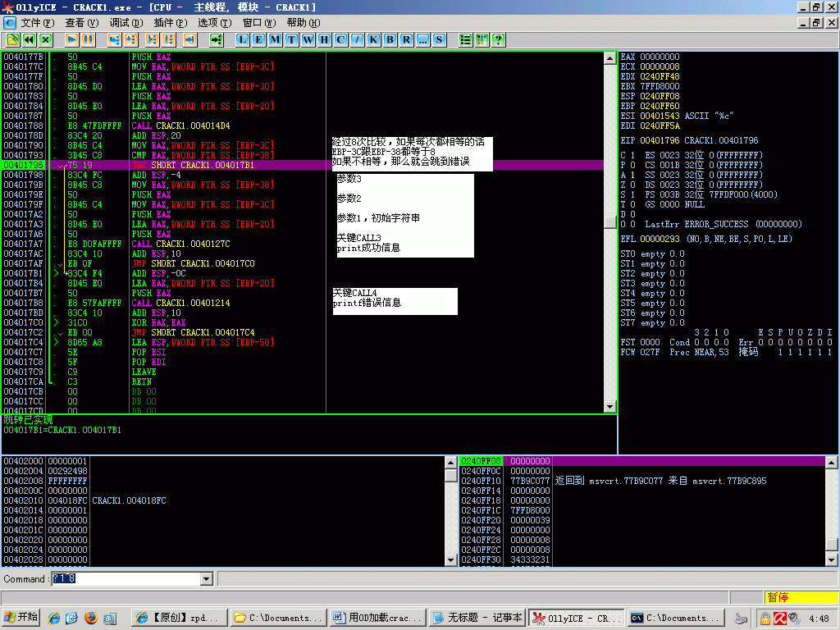Select the highlighted JNZ SHORT CRACK1.004017B1 row
Image resolution: width=840 pixels, height=630 pixels.
pos(303,165)
